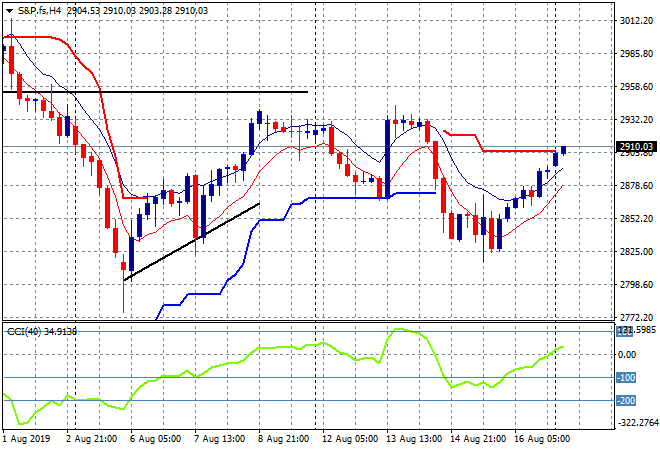Click the 2932.20 price axis label
The image size is (660, 450).
tap(636, 120)
